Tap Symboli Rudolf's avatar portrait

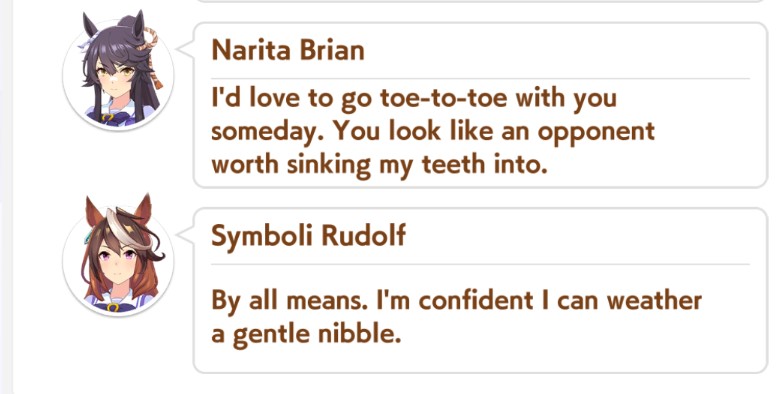(x=119, y=258)
